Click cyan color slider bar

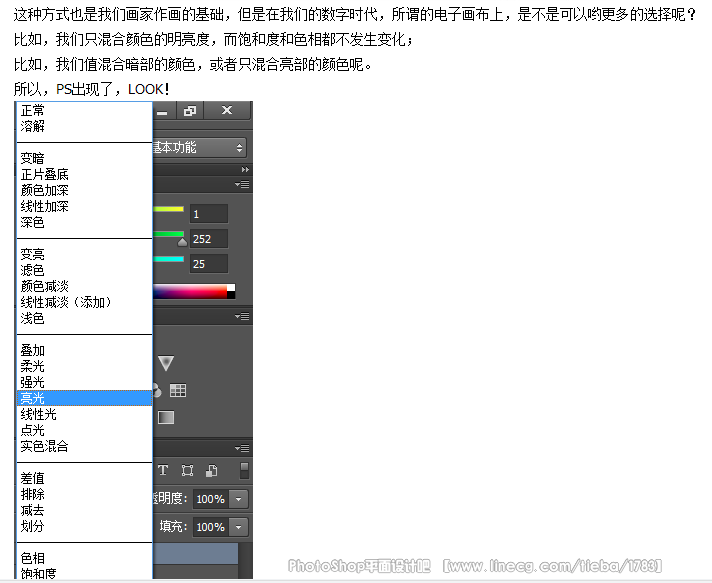click(168, 259)
